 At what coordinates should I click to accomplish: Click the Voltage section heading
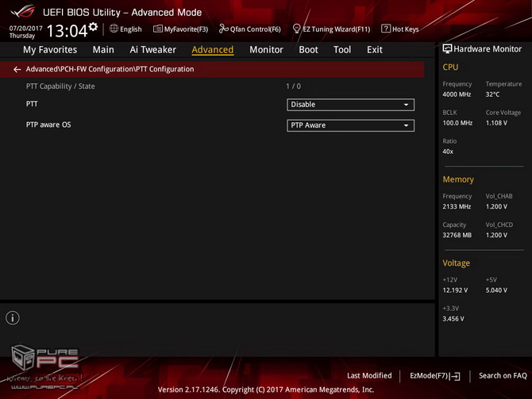coord(456,263)
